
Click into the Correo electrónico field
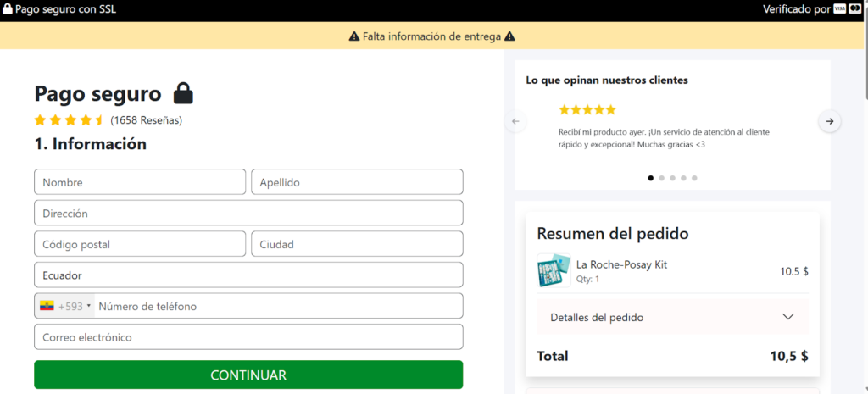pos(248,337)
